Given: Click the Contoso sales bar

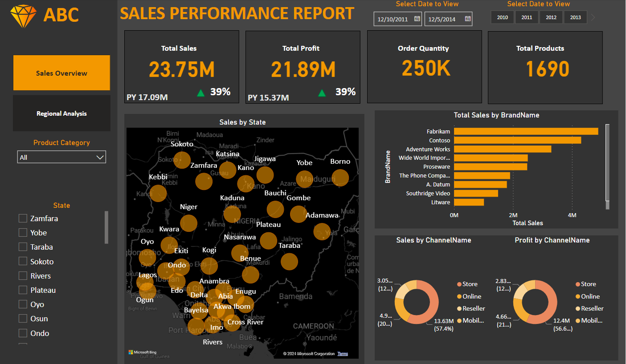Looking at the screenshot, I should tap(518, 140).
